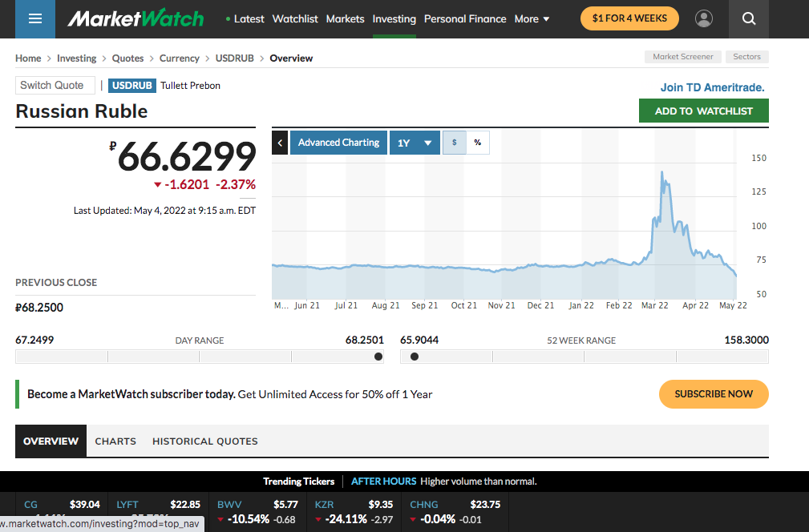This screenshot has height=532, width=809.
Task: Click the day range high 68.2501
Action: (365, 341)
